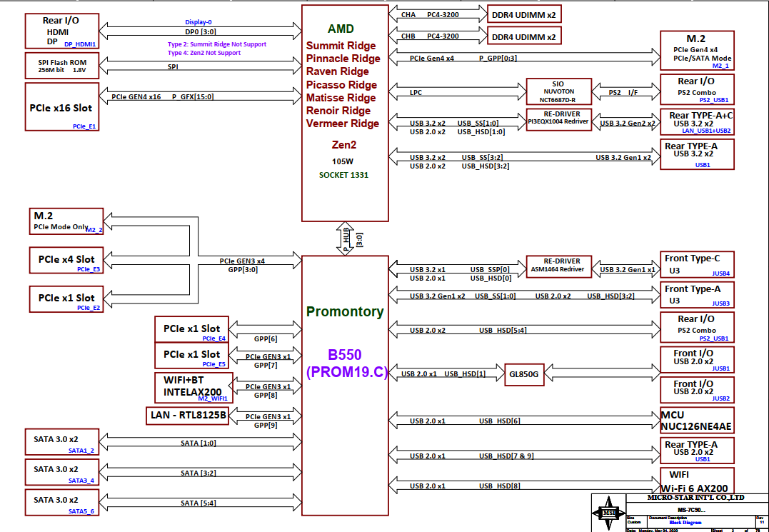769x532 pixels.
Task: Select the "Promontory" chipset title
Action: pos(346,311)
